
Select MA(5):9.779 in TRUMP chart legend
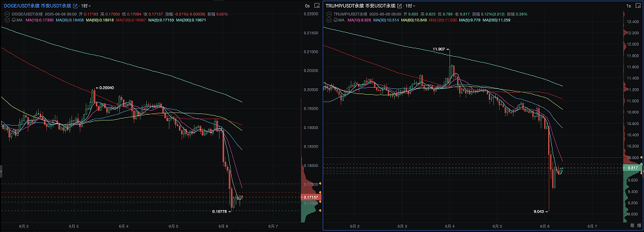click(x=469, y=20)
